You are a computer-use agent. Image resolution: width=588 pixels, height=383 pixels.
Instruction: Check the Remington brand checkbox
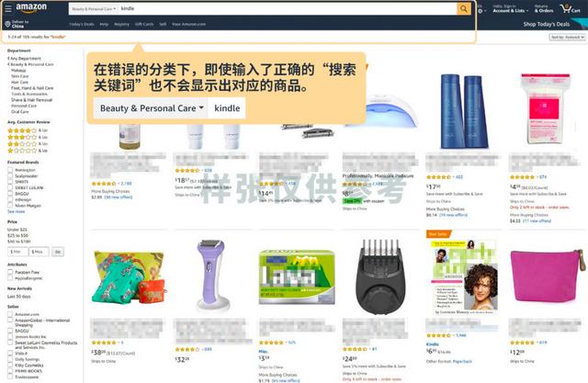(10, 170)
